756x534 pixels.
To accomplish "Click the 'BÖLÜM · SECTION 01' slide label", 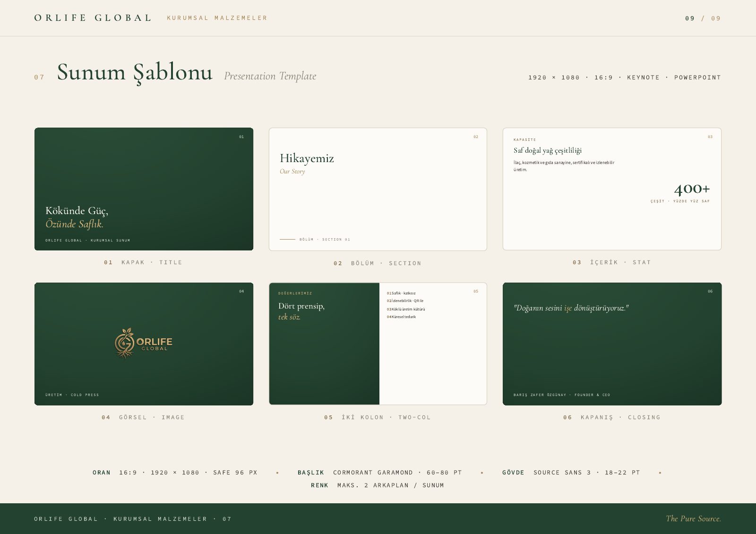I will pyautogui.click(x=325, y=240).
